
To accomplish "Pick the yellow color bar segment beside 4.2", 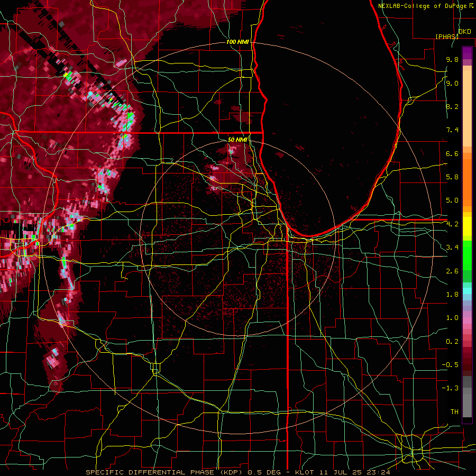I will click(467, 226).
